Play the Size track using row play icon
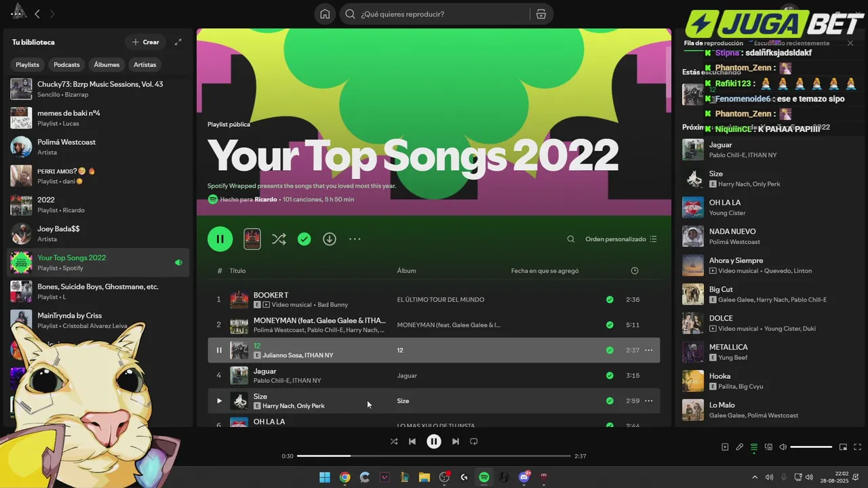 coord(219,401)
